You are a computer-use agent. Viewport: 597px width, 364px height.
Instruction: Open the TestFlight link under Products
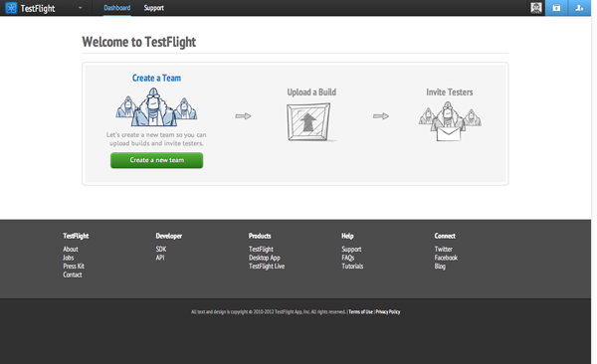pos(261,249)
